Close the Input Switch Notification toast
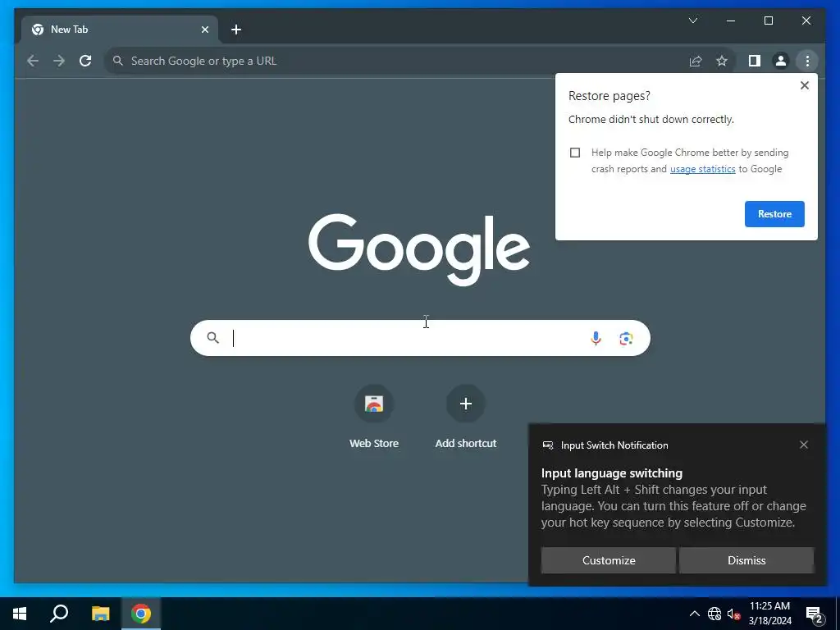The width and height of the screenshot is (840, 630). point(804,445)
